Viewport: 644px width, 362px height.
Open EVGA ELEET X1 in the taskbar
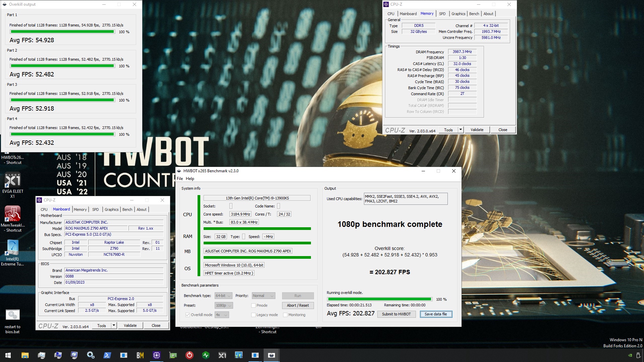tap(222, 355)
